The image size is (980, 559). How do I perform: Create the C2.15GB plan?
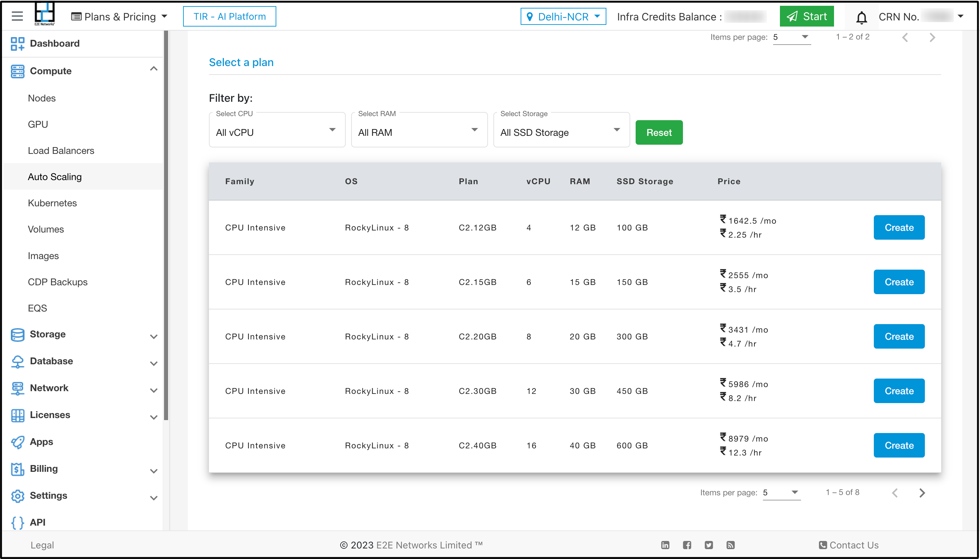point(899,282)
